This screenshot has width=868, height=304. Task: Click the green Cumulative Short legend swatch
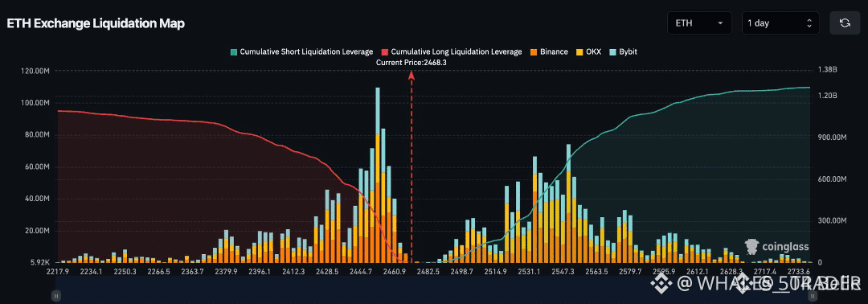(x=233, y=52)
